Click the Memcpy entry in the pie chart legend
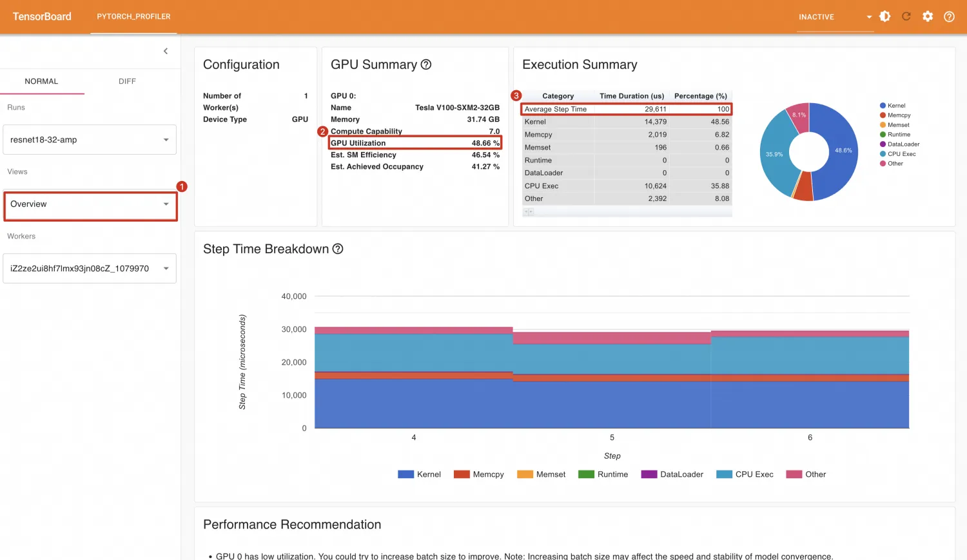Image resolution: width=967 pixels, height=560 pixels. tap(895, 115)
